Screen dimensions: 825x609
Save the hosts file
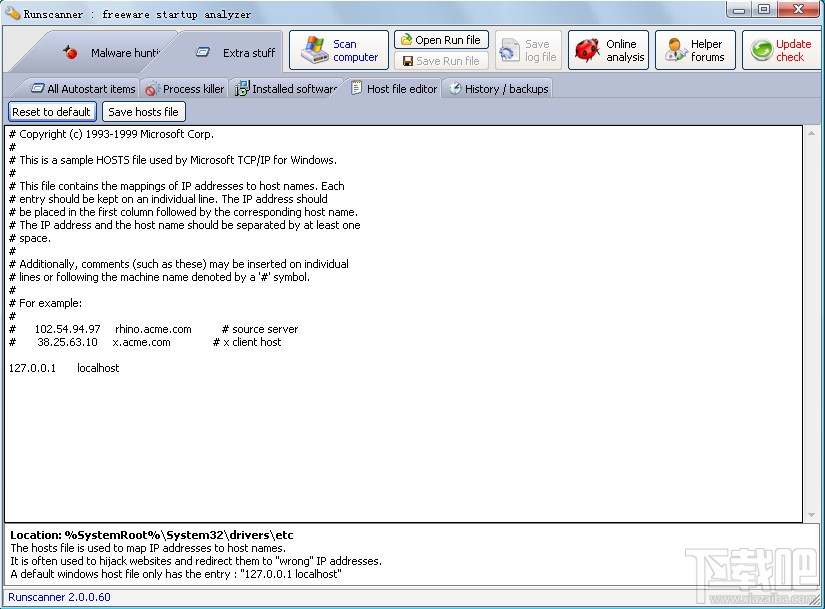143,111
